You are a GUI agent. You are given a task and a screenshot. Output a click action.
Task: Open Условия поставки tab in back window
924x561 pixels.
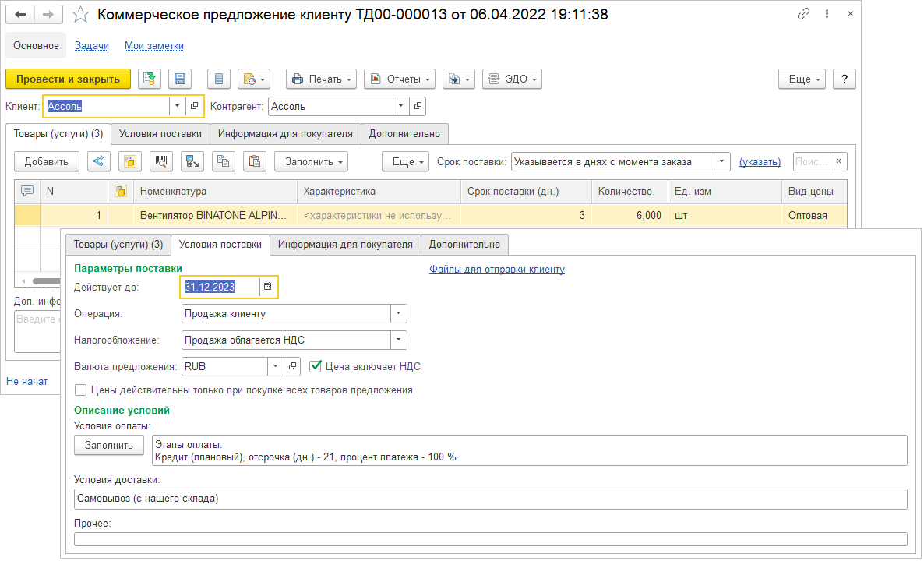[160, 134]
